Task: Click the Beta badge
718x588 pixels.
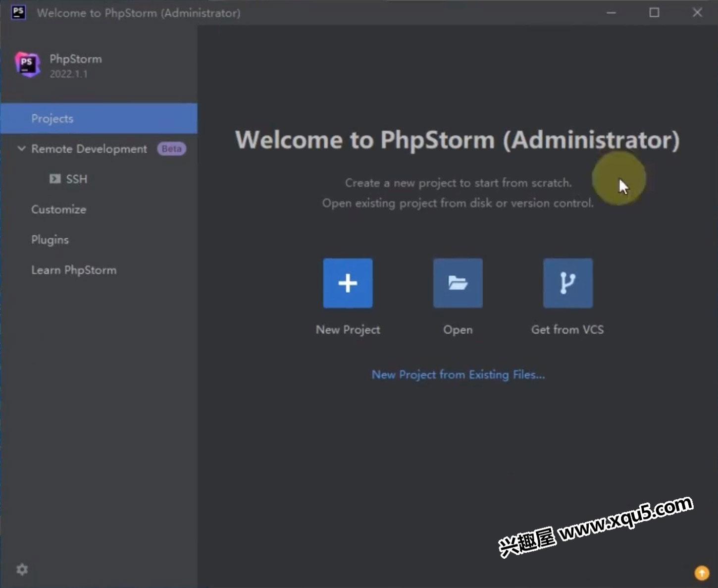Action: [x=171, y=149]
